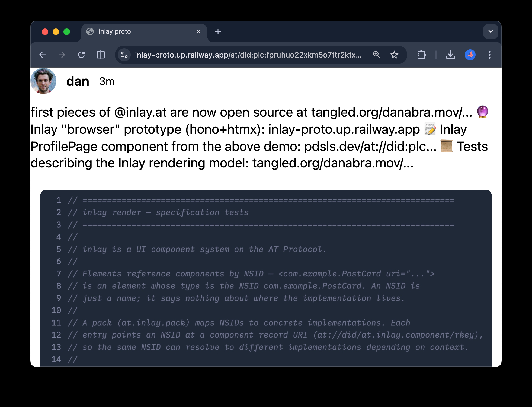The image size is (532, 407).
Task: Click the address bar URL field
Action: [x=248, y=55]
